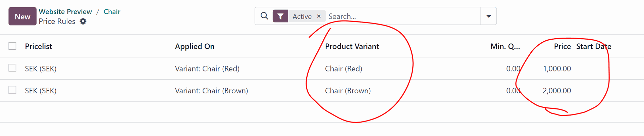The height and width of the screenshot is (136, 644).
Task: Open the Price Rules gear settings
Action: pyautogui.click(x=83, y=21)
